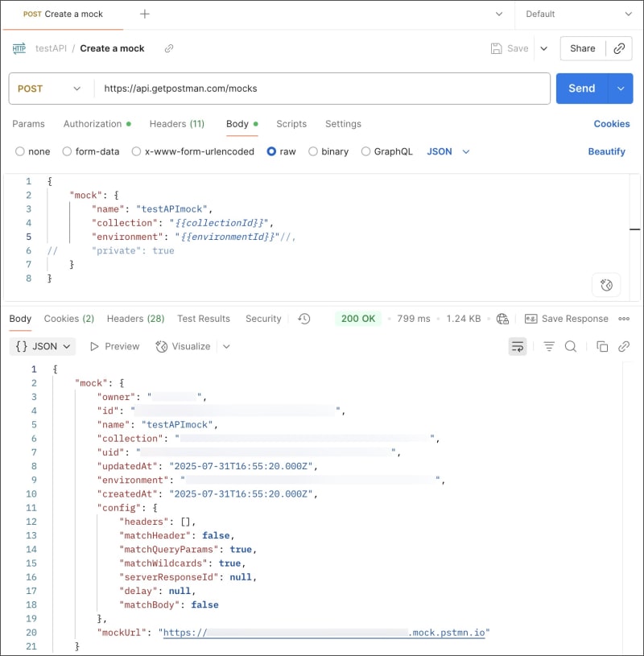This screenshot has height=656, width=644.
Task: Click the "testAPImock" name value in request body
Action: pyautogui.click(x=171, y=209)
